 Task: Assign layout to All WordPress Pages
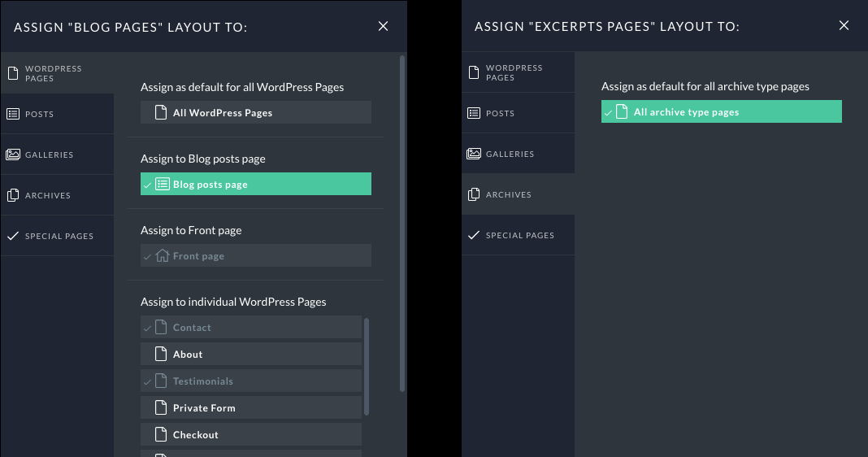pos(256,112)
